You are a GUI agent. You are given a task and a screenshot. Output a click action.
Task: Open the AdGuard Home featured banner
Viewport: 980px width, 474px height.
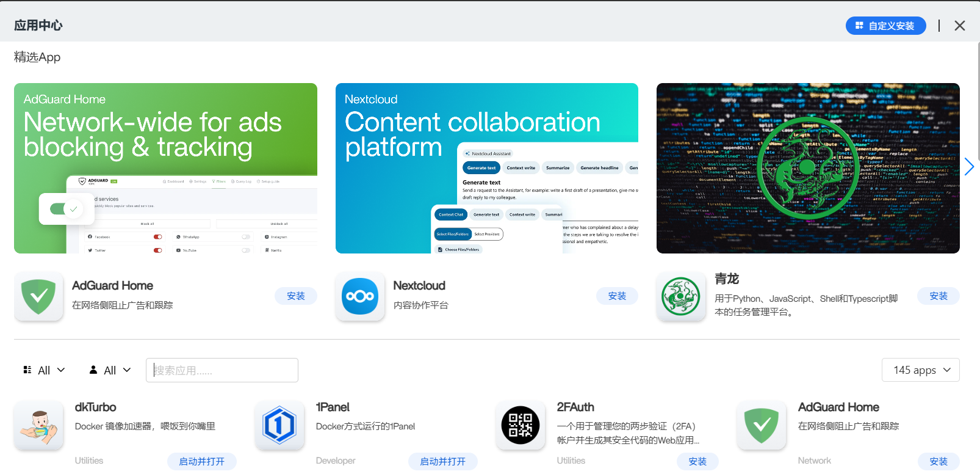coord(165,168)
